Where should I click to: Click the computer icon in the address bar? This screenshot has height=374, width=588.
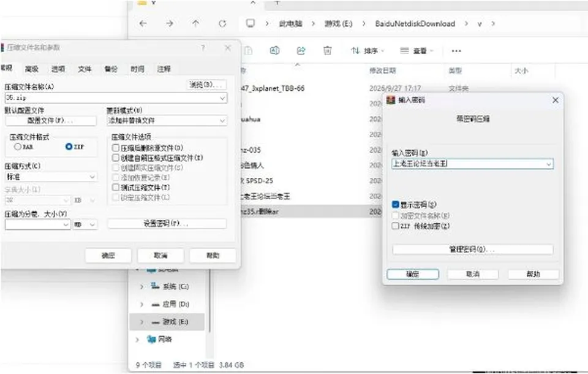pos(250,23)
